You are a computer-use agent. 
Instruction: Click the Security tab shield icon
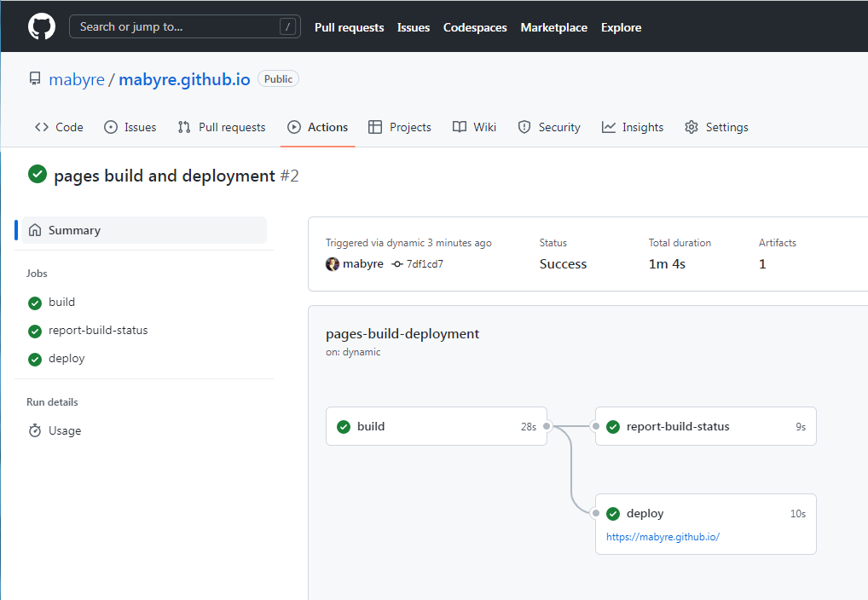coord(524,127)
